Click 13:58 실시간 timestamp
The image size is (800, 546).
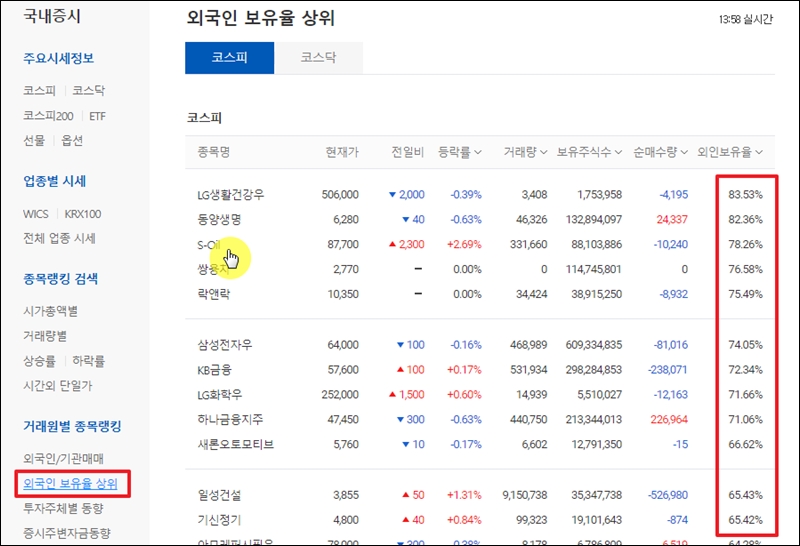pyautogui.click(x=746, y=19)
